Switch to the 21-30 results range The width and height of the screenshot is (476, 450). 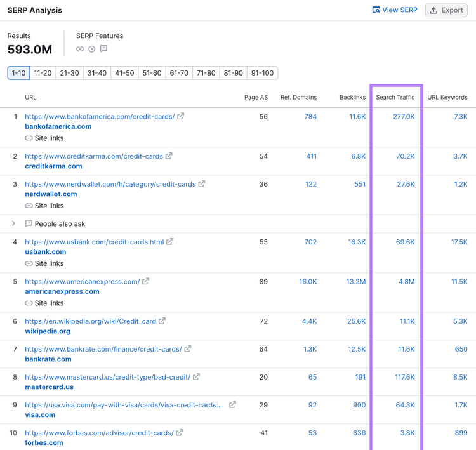pos(69,73)
